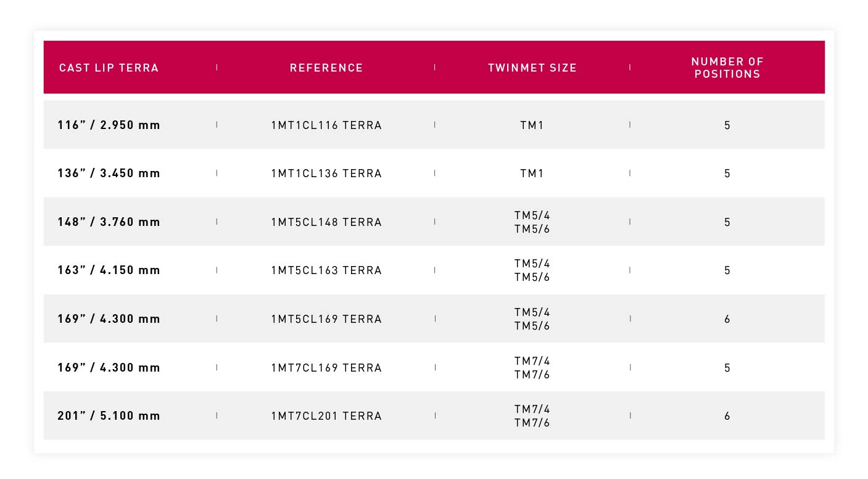This screenshot has width=868, height=479.
Task: Click the TM1 size cell for 1MT1CL116
Action: click(x=532, y=125)
